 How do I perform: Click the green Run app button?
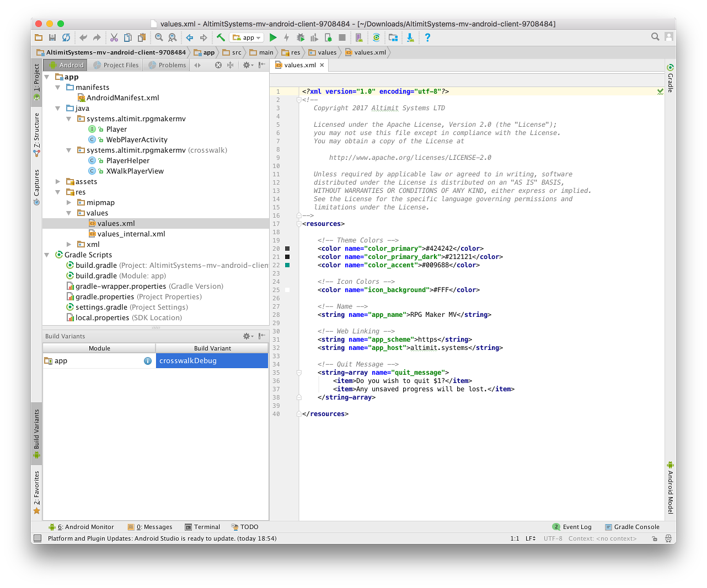tap(273, 37)
